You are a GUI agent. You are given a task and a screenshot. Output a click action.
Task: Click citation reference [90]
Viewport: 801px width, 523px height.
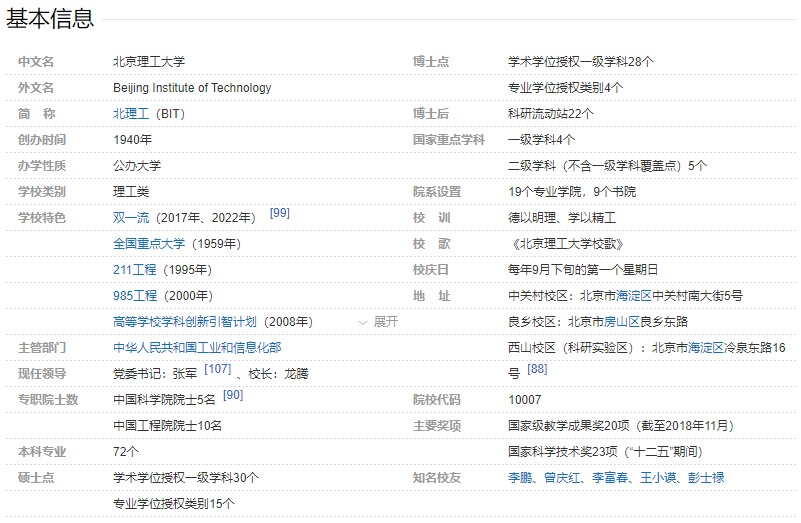(x=233, y=395)
